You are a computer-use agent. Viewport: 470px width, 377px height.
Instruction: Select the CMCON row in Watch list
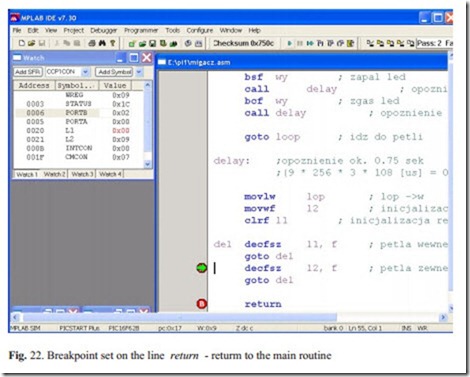point(79,157)
